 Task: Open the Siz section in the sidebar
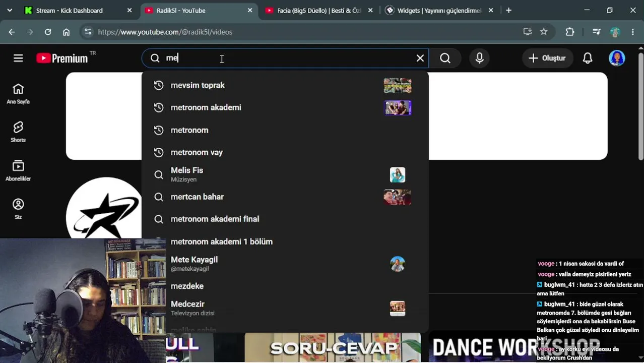pyautogui.click(x=18, y=209)
